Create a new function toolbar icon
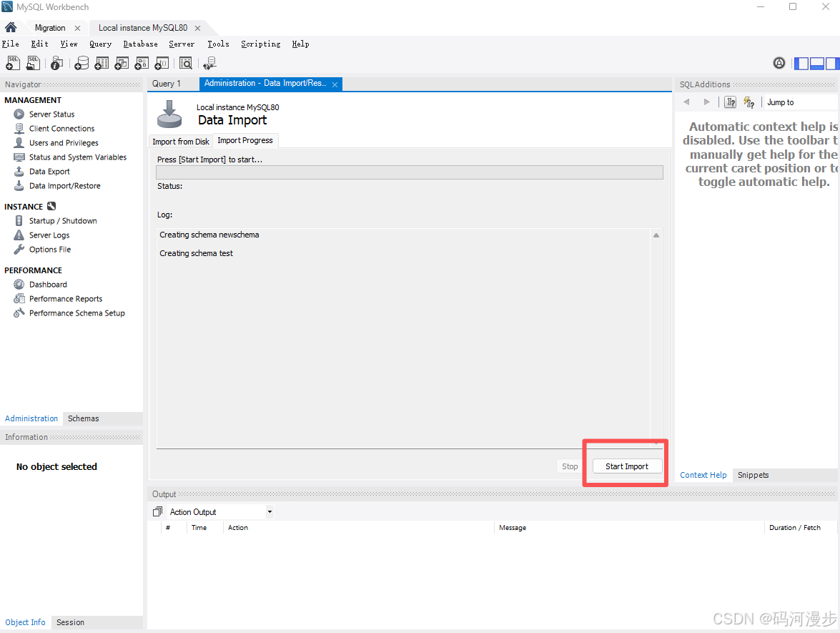 (x=162, y=63)
